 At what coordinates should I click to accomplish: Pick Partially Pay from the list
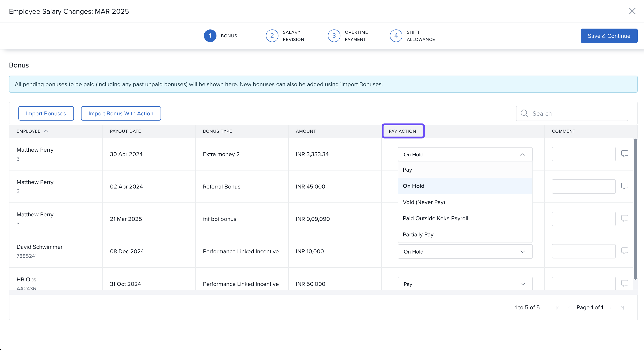tap(418, 235)
